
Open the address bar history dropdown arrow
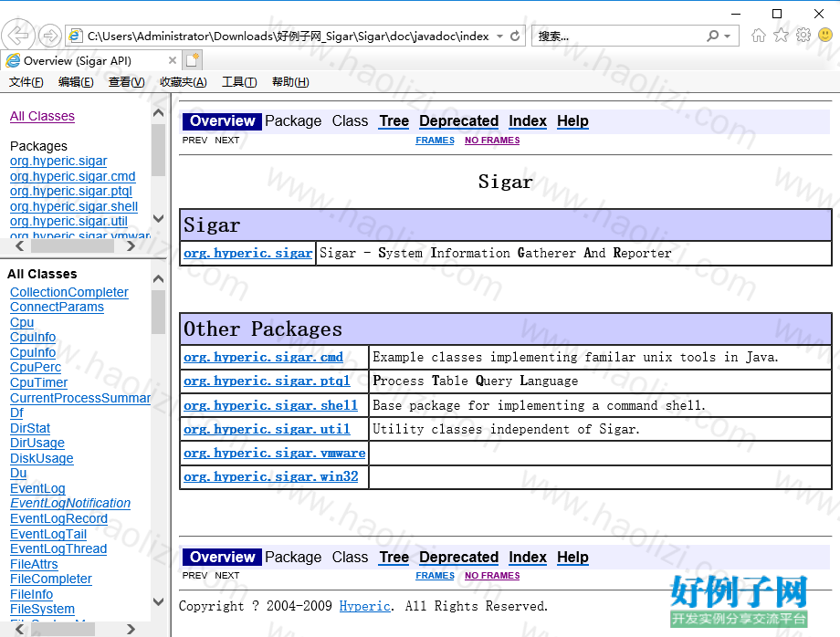(x=499, y=36)
